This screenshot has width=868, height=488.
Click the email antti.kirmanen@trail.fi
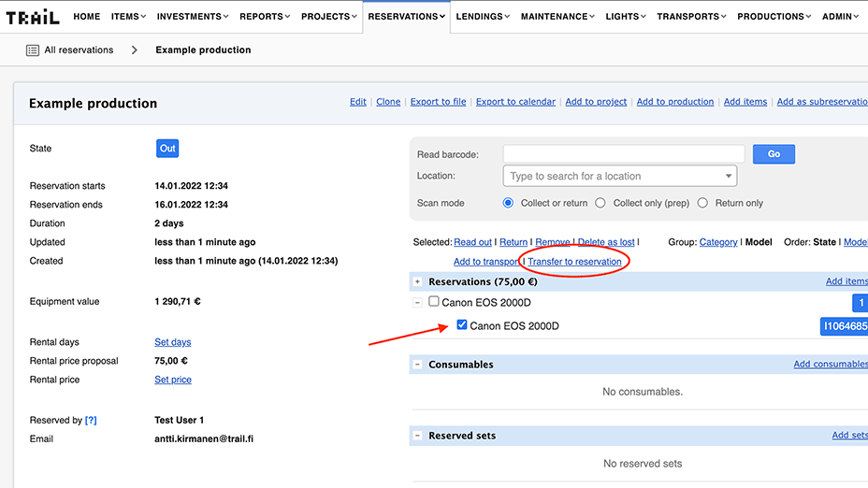point(204,438)
